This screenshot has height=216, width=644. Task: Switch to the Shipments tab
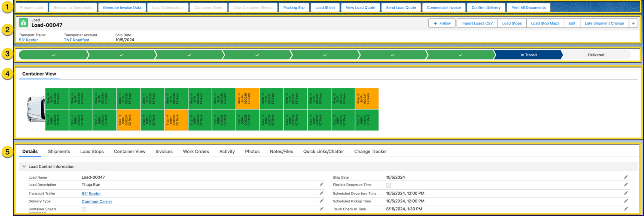pos(59,152)
